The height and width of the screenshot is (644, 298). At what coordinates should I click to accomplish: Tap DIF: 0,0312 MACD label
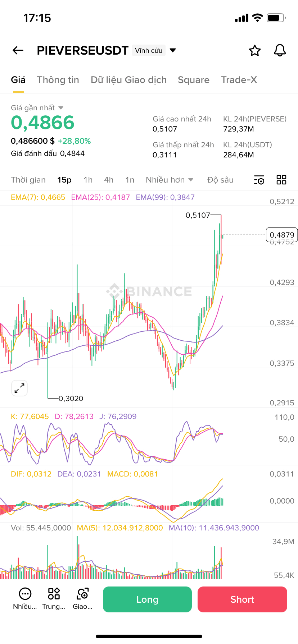pyautogui.click(x=31, y=474)
